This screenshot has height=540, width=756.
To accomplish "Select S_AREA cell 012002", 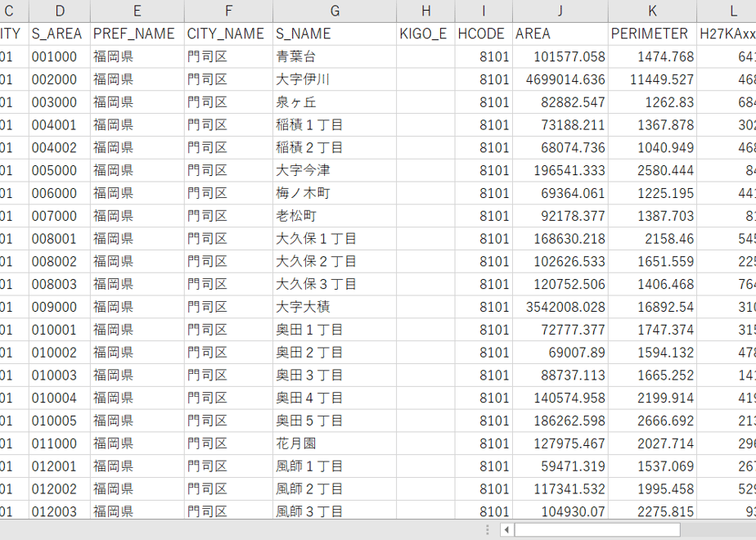I will tap(60, 489).
